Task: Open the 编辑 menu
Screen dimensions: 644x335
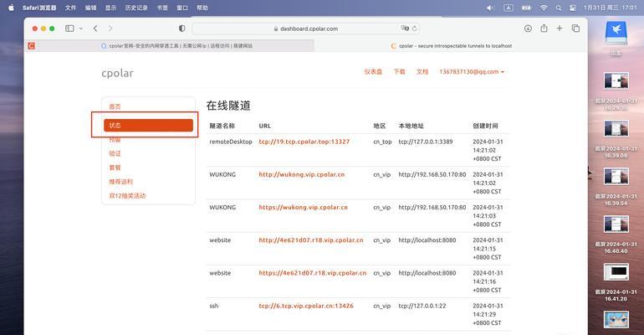Action: tap(91, 8)
